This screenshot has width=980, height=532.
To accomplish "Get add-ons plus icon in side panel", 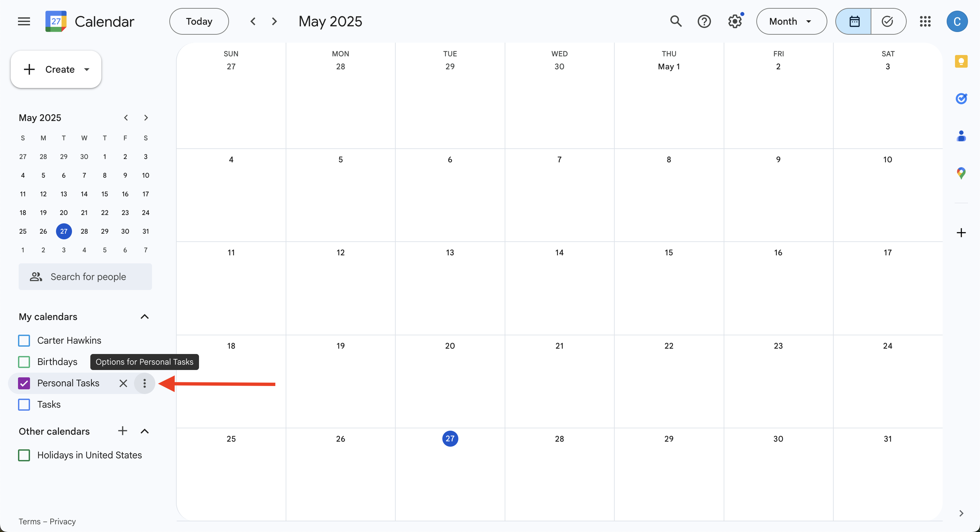I will click(x=961, y=233).
